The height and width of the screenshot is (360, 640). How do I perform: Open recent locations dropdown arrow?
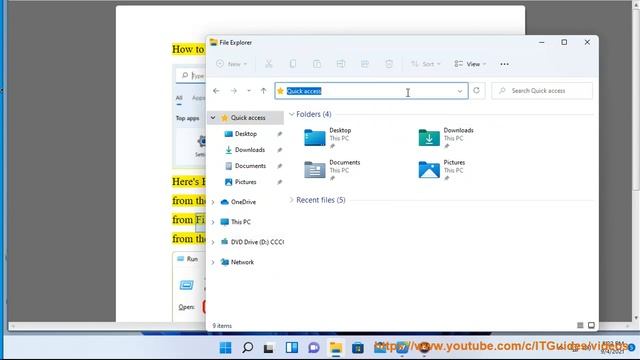pyautogui.click(x=249, y=91)
